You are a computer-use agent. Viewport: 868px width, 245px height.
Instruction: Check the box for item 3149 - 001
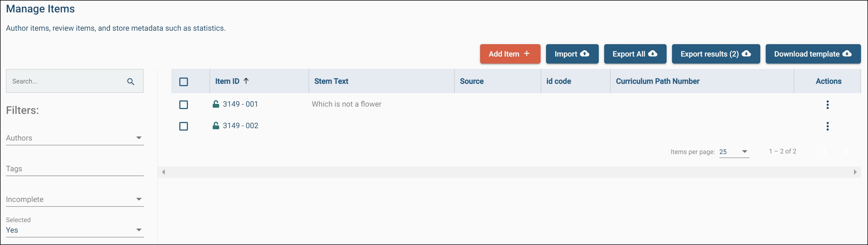click(x=184, y=104)
